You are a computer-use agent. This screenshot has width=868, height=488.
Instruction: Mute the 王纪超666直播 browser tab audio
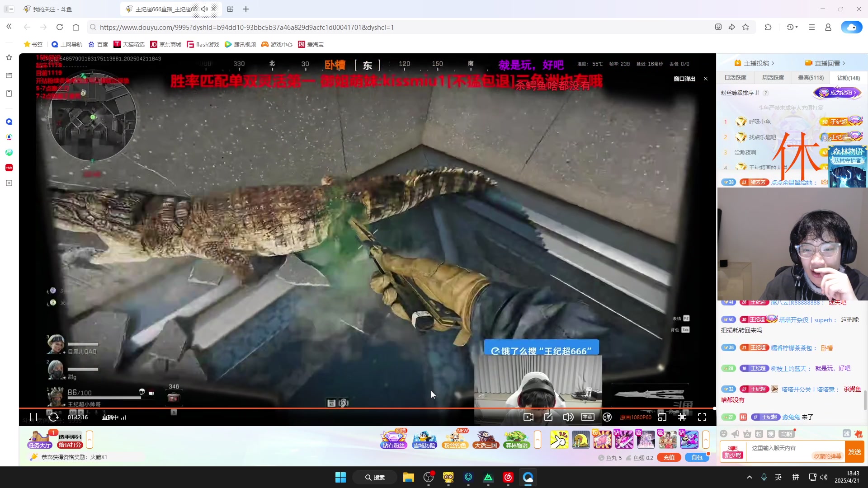point(204,9)
